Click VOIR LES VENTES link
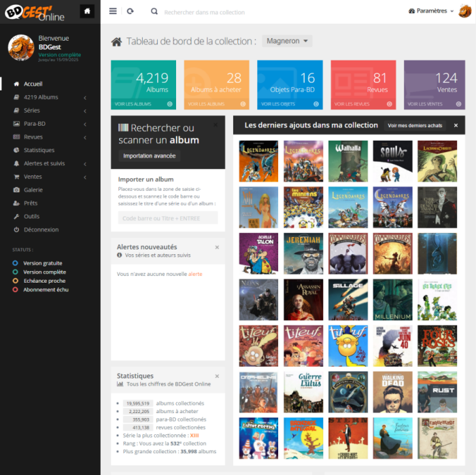The height and width of the screenshot is (475, 476). [x=425, y=104]
